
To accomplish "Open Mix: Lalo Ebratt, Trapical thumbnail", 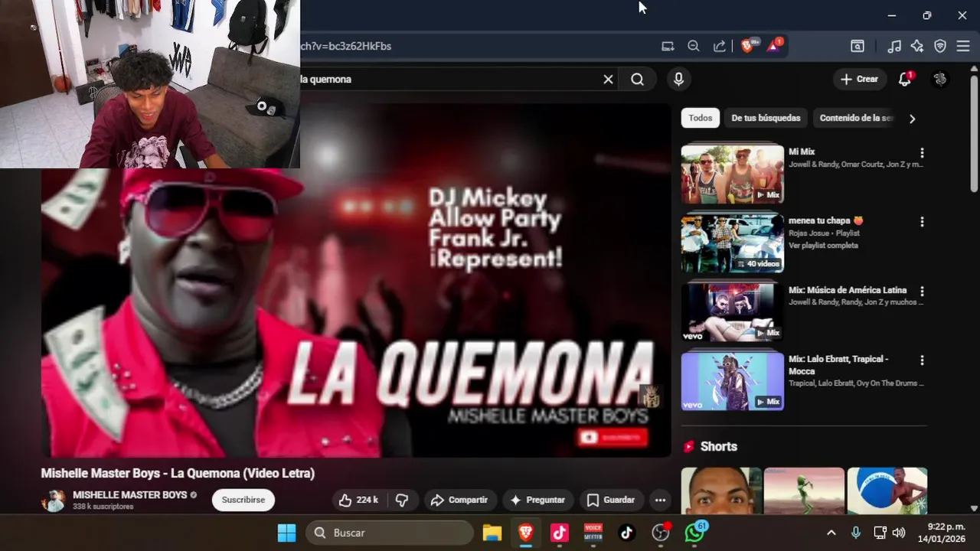I will (x=733, y=381).
